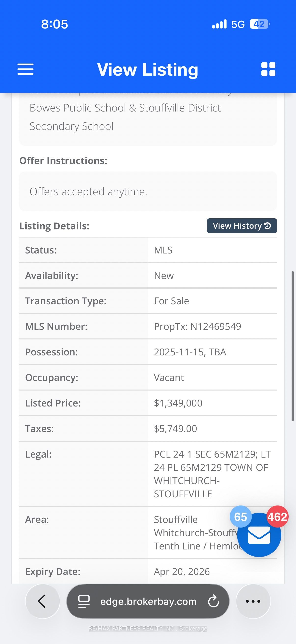Tap the Legal description text

tap(212, 474)
